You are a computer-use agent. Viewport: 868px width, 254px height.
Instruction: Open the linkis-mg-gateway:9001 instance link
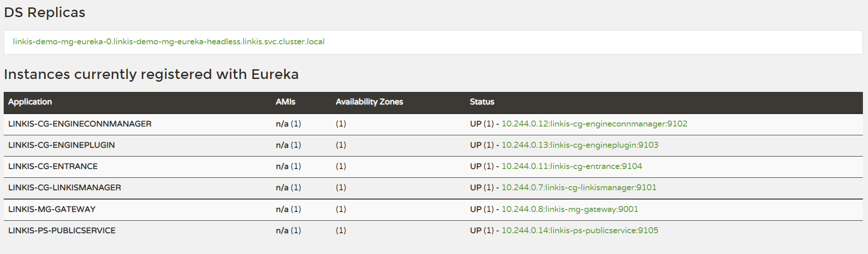(x=570, y=209)
